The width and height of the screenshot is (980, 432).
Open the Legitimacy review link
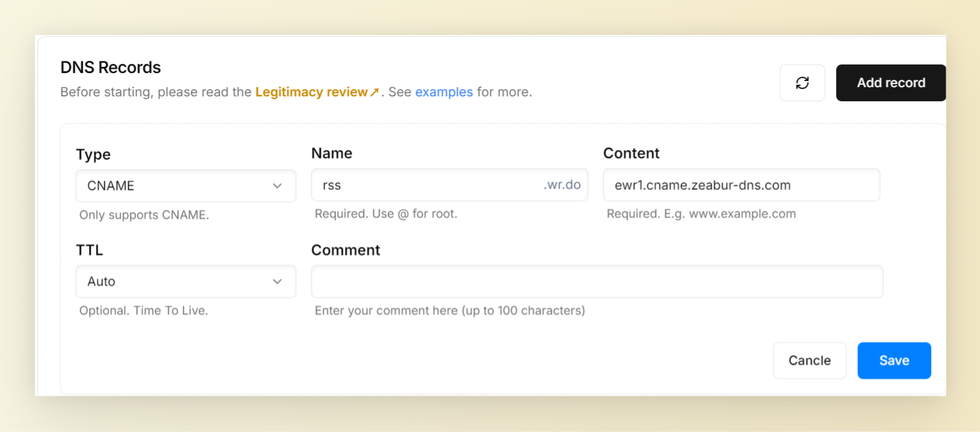311,92
